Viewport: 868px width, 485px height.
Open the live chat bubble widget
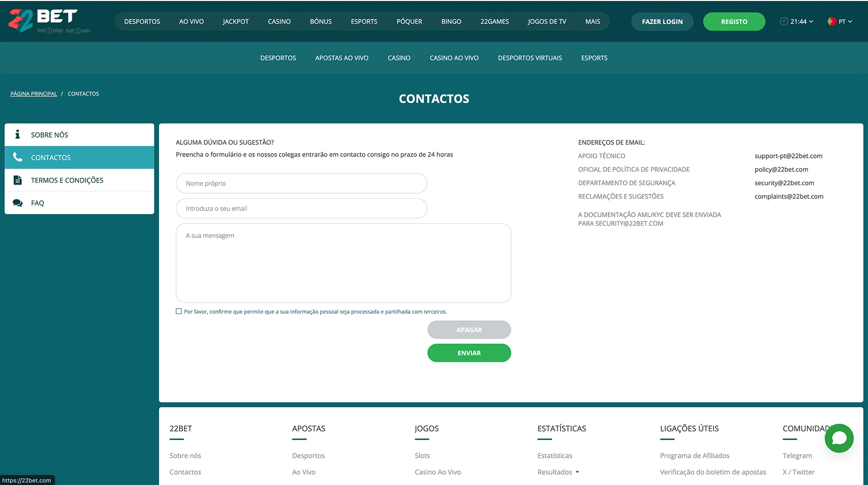tap(839, 438)
